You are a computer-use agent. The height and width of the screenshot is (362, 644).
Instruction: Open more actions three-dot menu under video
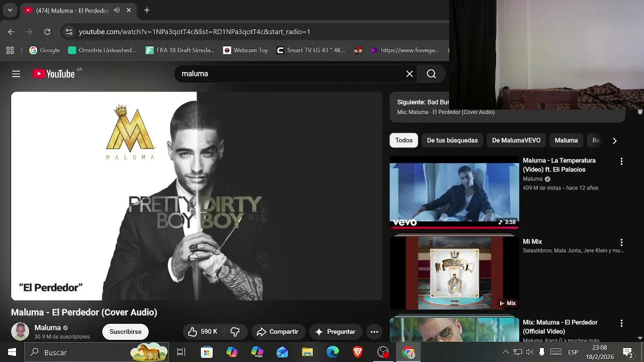click(x=374, y=332)
